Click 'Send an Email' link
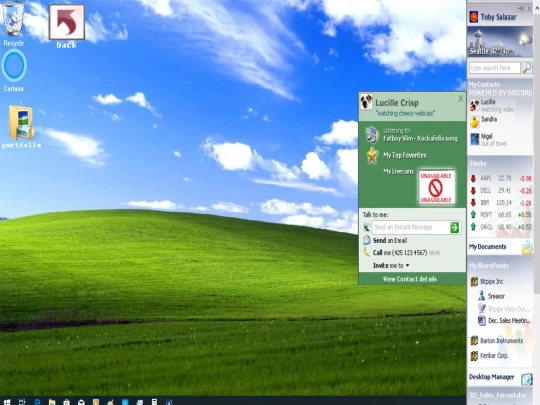540x405 pixels. [390, 240]
